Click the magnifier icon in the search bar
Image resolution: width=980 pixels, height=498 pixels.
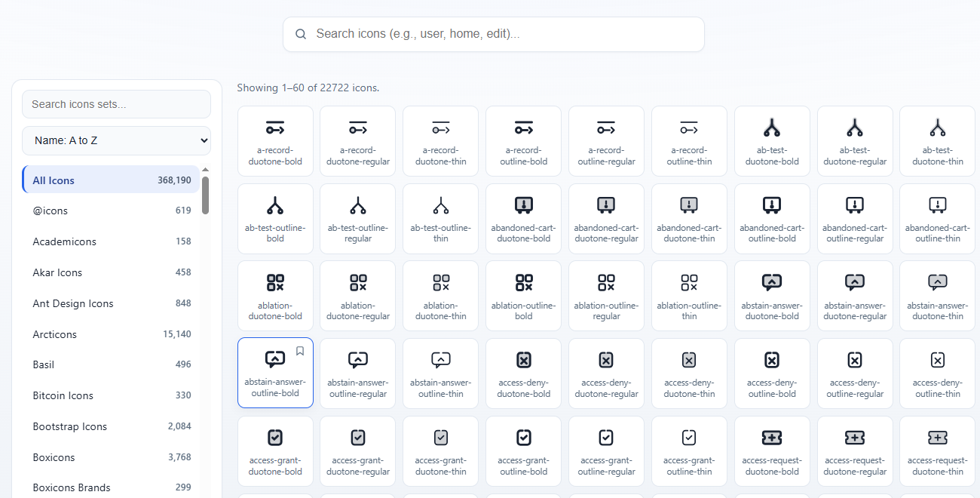[301, 34]
